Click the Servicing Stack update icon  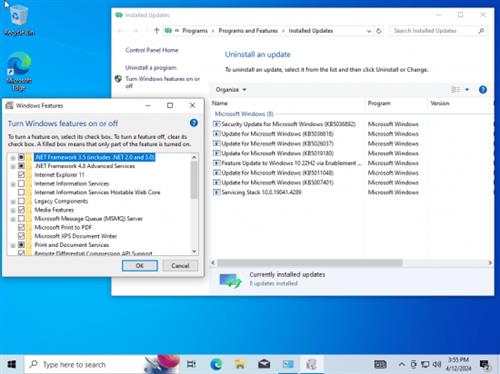(x=216, y=192)
